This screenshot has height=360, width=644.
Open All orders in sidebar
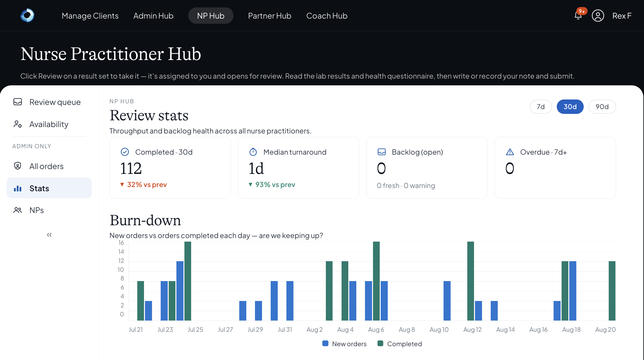49,166
